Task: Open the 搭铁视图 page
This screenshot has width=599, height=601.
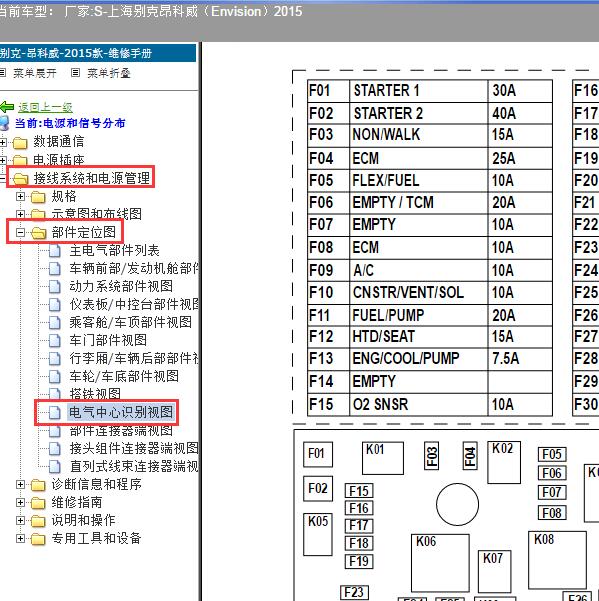Action: 95,394
